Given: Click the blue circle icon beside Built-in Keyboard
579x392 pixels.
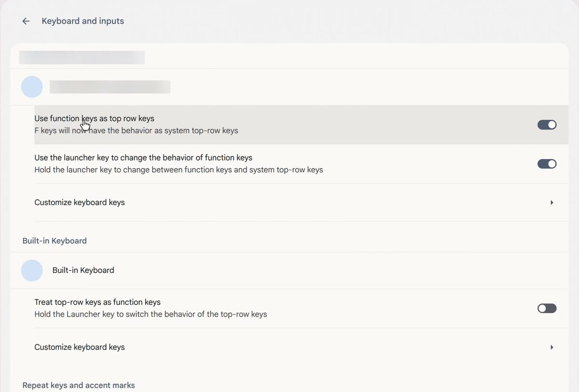Looking at the screenshot, I should (x=32, y=270).
